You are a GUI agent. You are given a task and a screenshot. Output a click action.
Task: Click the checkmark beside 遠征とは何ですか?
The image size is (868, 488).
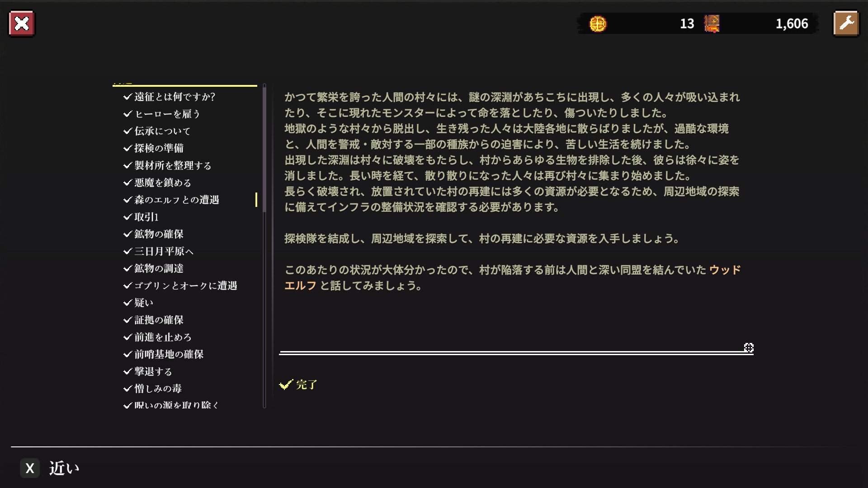coord(127,97)
